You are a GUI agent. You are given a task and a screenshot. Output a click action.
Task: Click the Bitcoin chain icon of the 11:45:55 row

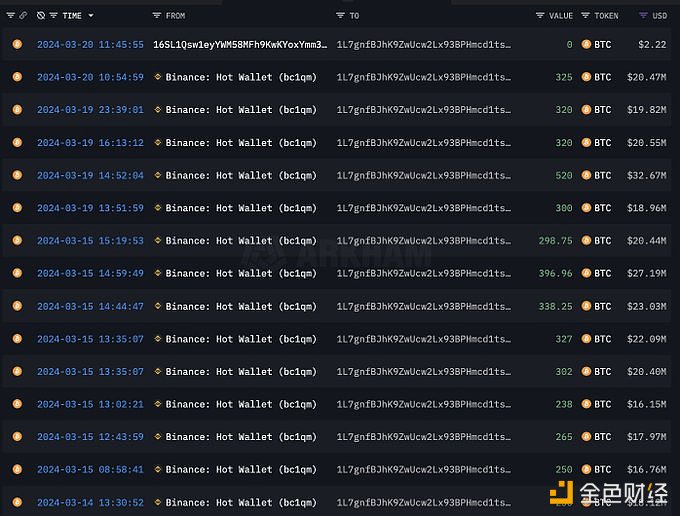17,44
